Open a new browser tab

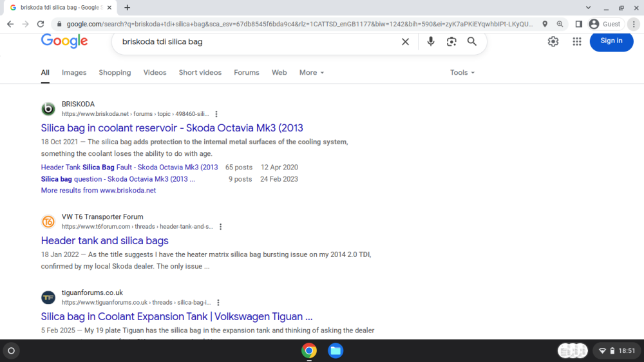pyautogui.click(x=128, y=7)
